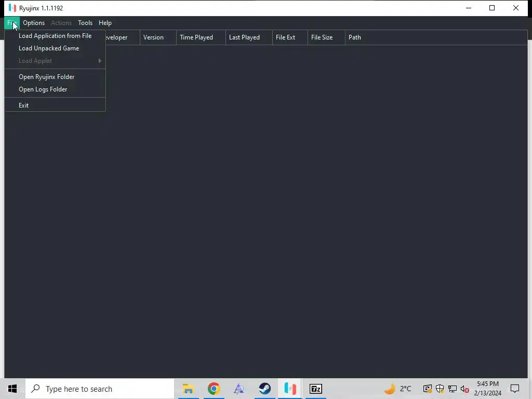
Task: Click the taskbar search box
Action: pos(100,389)
